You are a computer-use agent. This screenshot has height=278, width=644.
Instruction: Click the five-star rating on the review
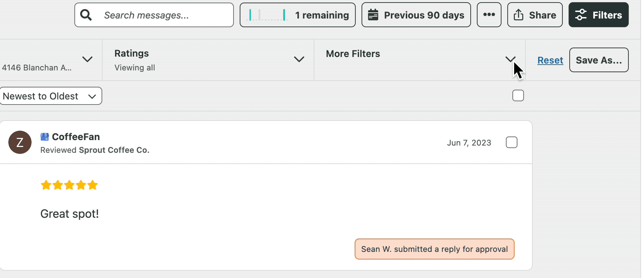69,185
